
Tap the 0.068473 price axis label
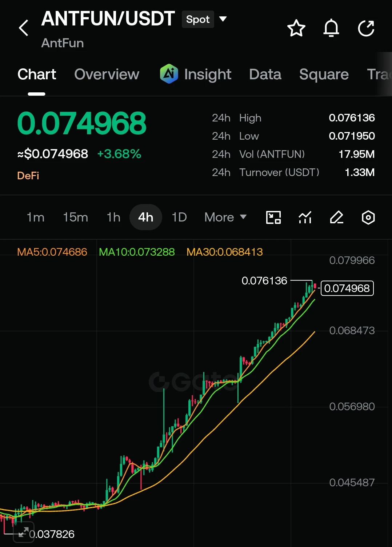[352, 331]
